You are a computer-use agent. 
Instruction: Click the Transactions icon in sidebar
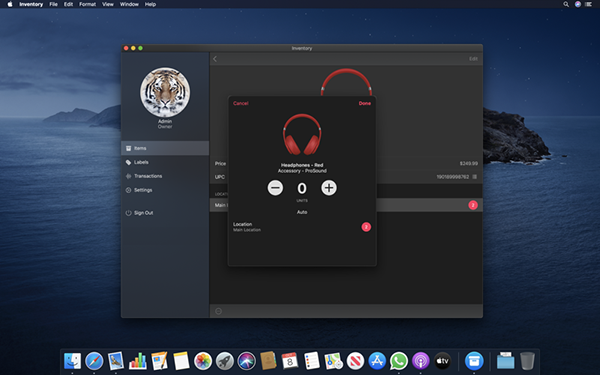129,176
